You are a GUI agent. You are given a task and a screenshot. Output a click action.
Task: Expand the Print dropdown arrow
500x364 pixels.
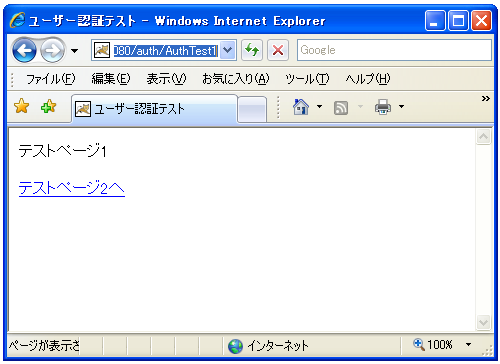401,107
